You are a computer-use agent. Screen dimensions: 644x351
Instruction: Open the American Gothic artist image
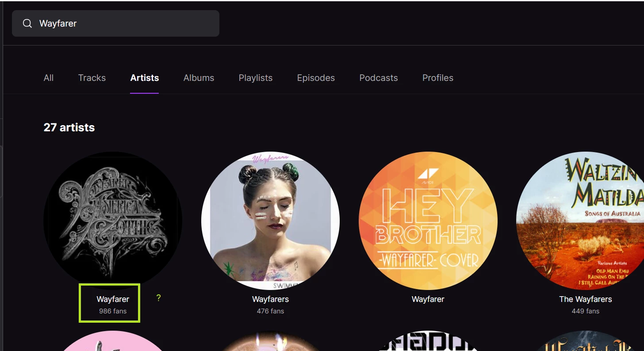point(113,221)
